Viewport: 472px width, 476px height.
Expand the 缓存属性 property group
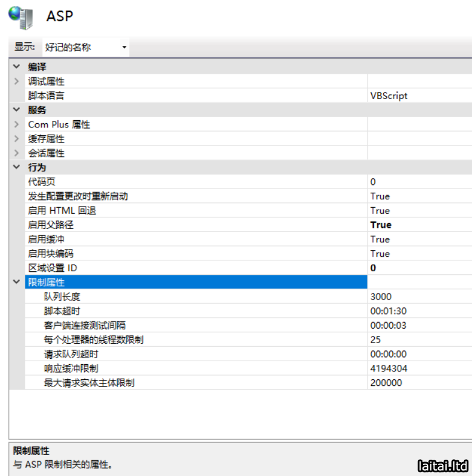(16, 139)
